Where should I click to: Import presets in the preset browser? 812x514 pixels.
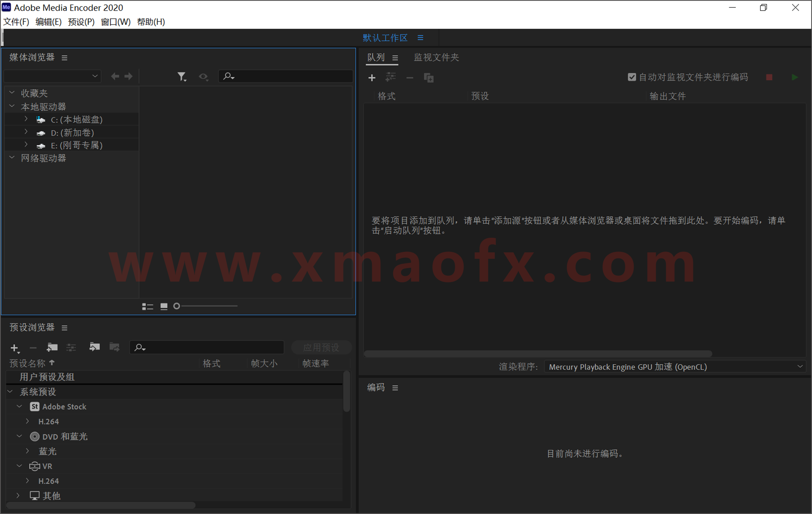tap(95, 347)
